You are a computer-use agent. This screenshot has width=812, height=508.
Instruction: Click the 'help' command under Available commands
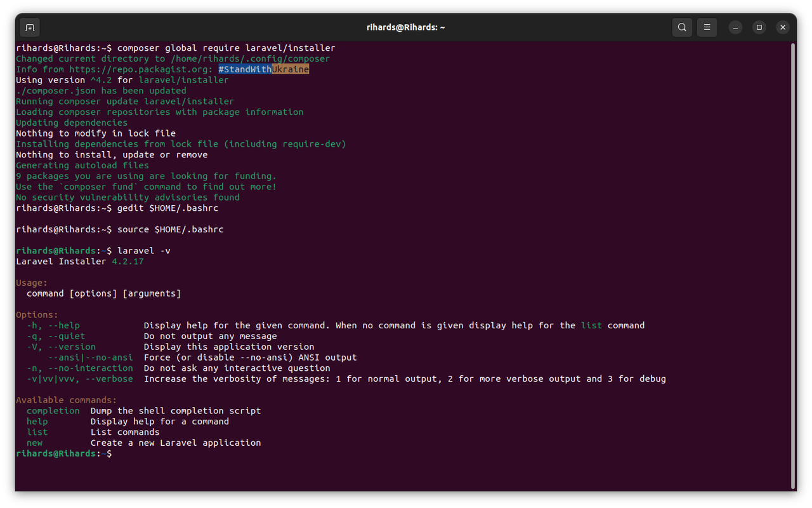[37, 422]
